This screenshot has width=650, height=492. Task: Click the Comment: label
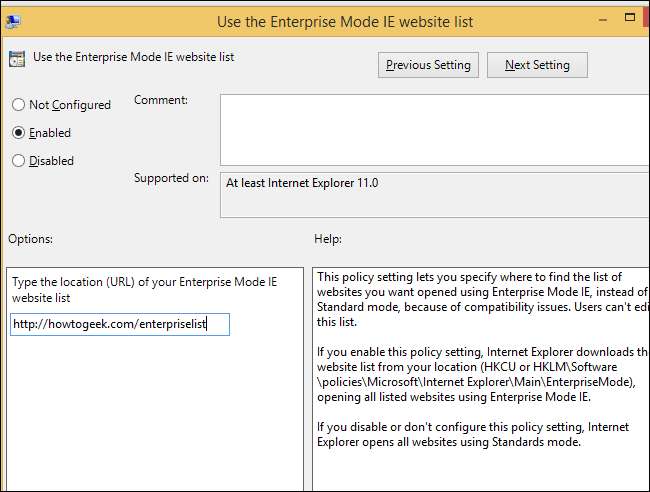pos(160,100)
